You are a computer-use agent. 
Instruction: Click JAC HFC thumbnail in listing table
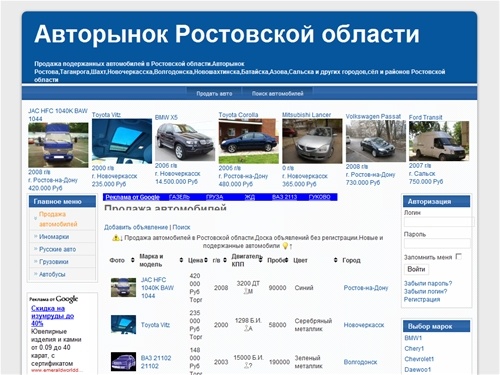click(x=123, y=287)
